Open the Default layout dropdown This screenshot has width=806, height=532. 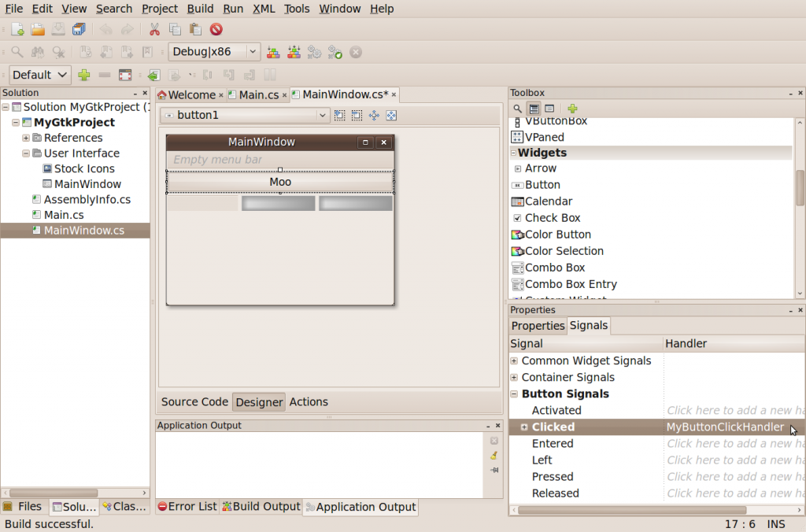click(39, 75)
